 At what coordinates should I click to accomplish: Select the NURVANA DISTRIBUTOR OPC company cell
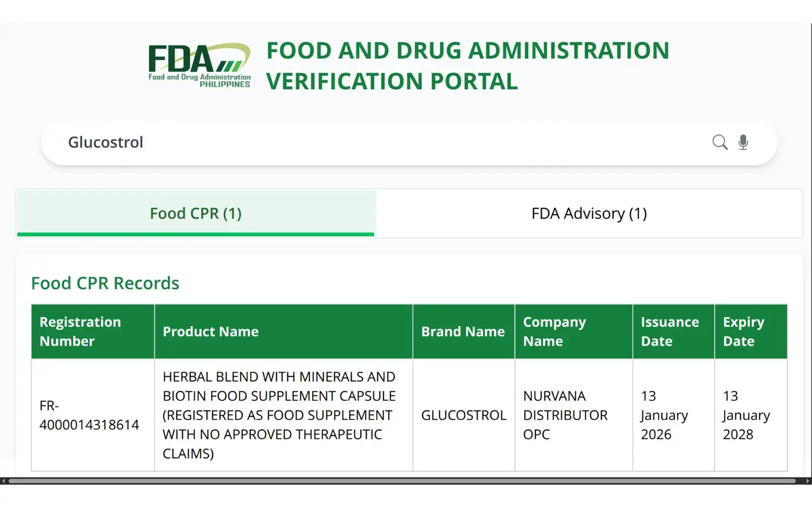(565, 415)
